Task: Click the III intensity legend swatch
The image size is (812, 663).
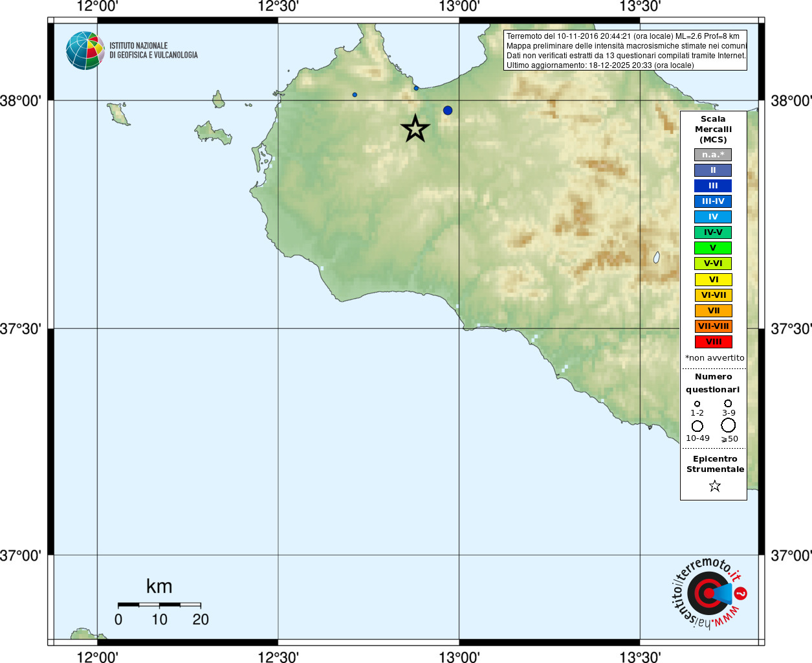Action: click(x=713, y=186)
